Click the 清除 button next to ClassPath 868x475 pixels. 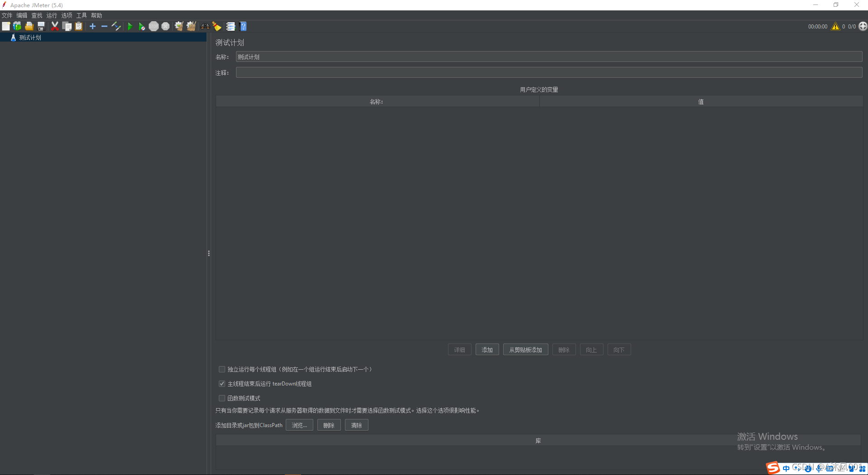click(x=357, y=425)
